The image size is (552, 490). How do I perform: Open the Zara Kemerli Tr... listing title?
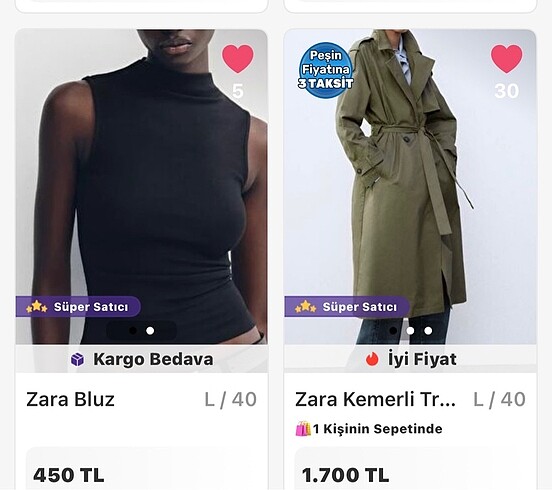click(x=375, y=400)
